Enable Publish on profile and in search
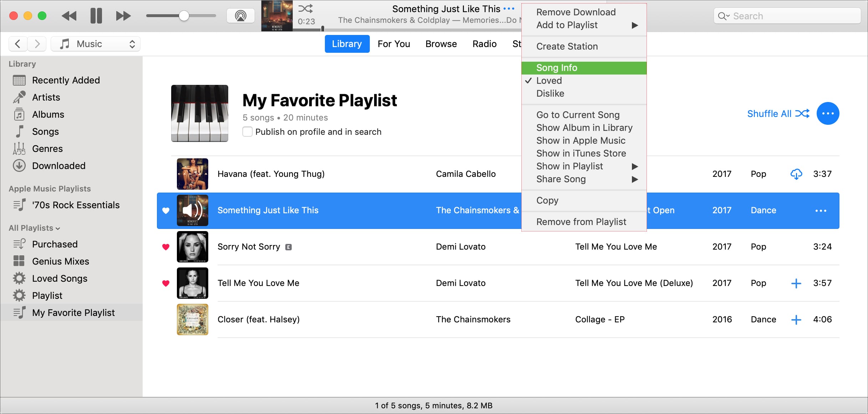 (247, 131)
